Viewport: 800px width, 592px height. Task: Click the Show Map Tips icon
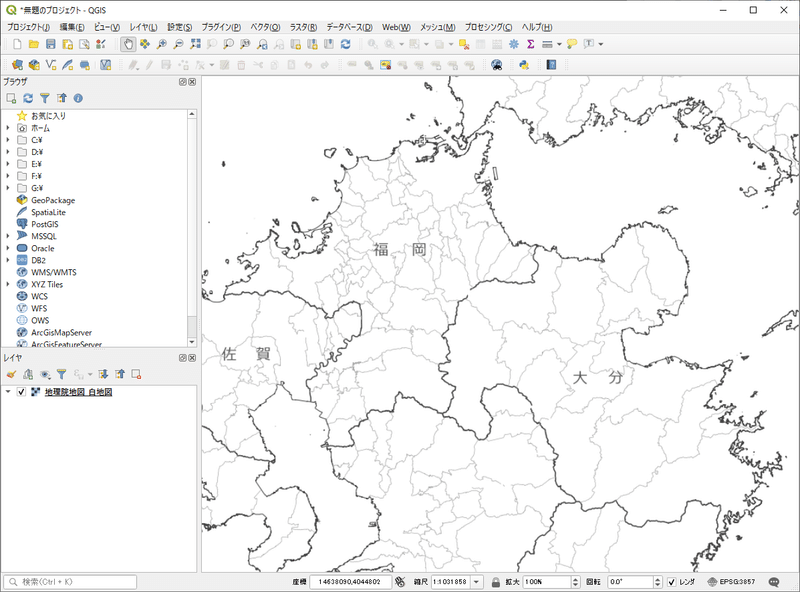click(x=572, y=44)
